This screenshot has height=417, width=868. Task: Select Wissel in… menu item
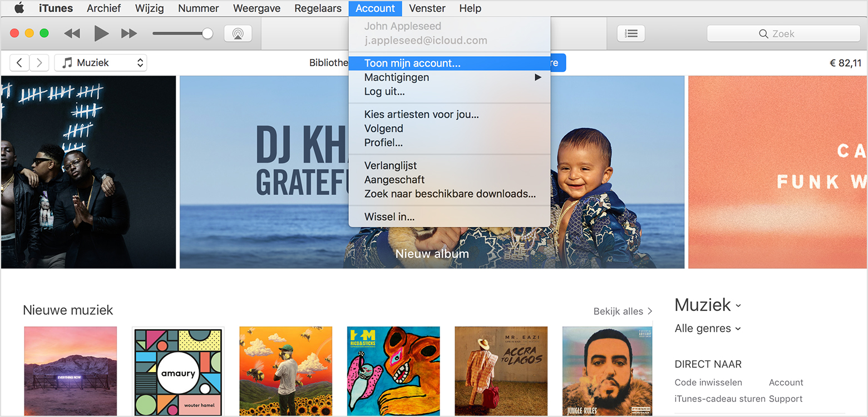pos(450,217)
